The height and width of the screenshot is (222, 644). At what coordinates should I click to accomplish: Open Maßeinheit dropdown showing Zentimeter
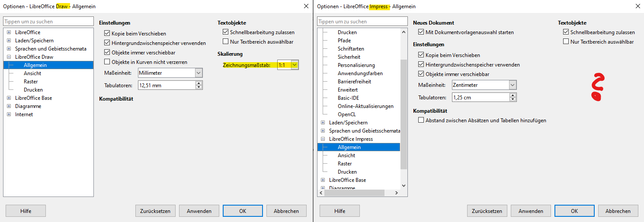coord(484,85)
